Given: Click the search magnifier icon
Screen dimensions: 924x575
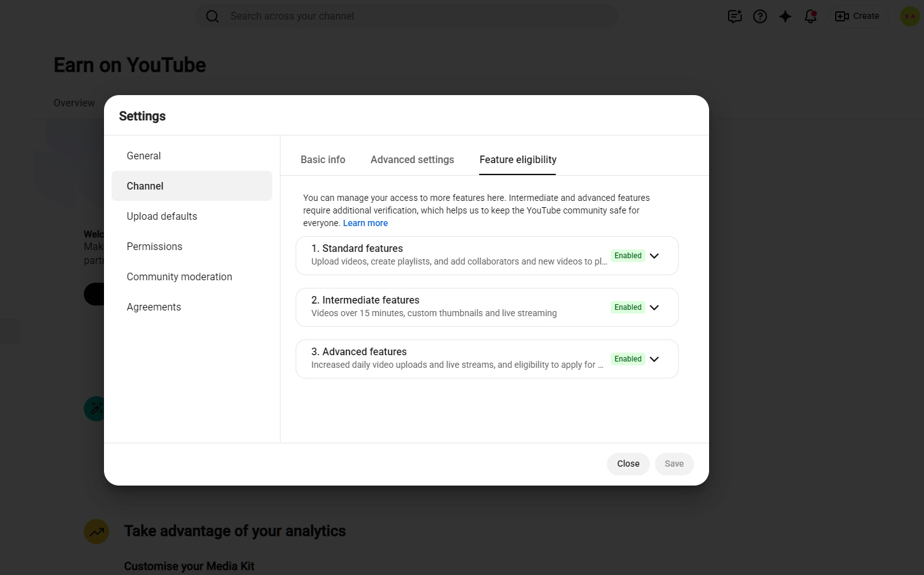Looking at the screenshot, I should [212, 16].
